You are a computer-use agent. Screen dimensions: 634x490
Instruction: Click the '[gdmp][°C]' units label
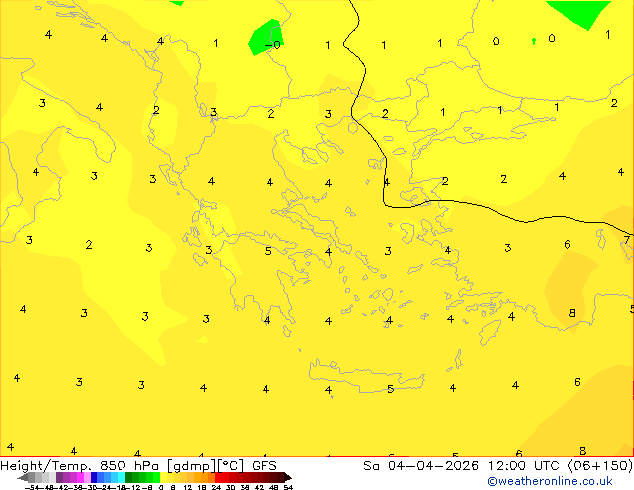pyautogui.click(x=205, y=466)
